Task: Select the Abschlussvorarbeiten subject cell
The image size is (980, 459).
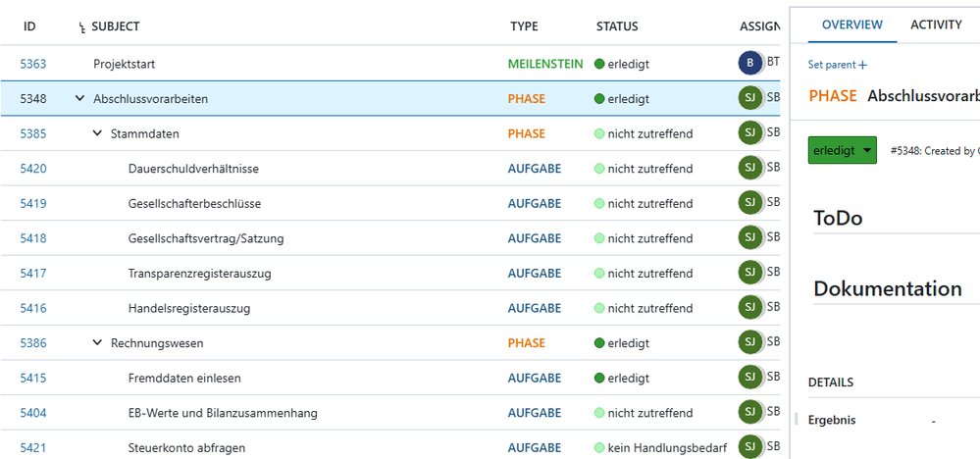Action: pos(151,99)
